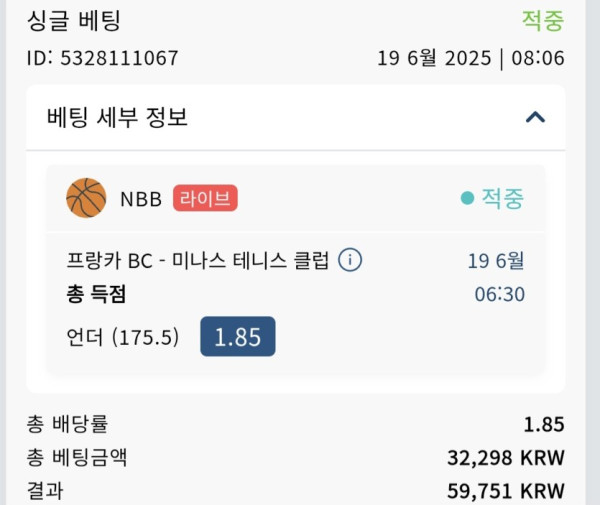Click the 총 배당률 row
Viewport: 600px width, 505px height.
pos(296,424)
